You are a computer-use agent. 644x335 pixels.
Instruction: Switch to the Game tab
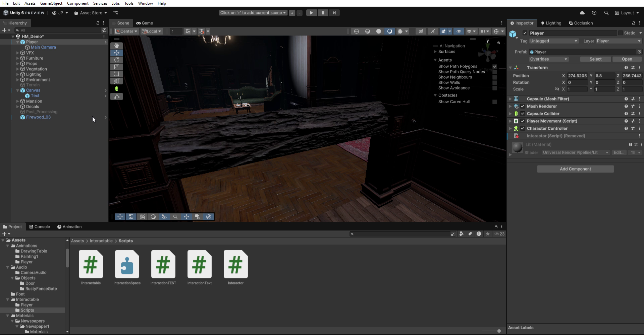pos(145,23)
